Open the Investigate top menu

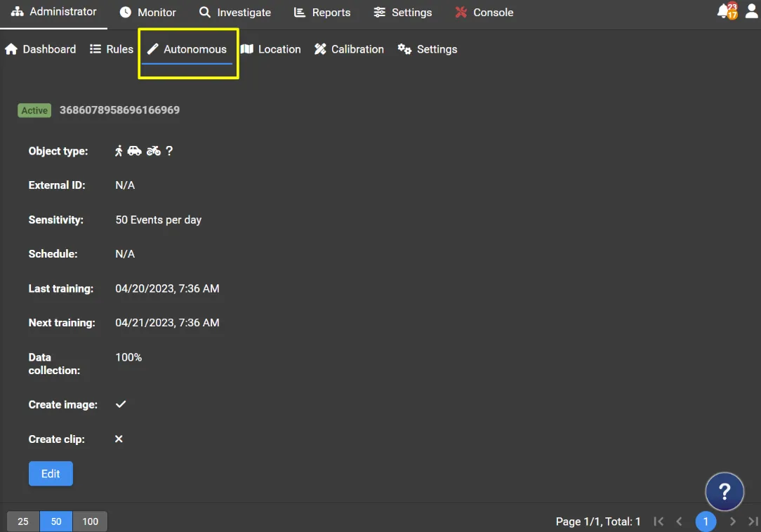[x=235, y=12]
